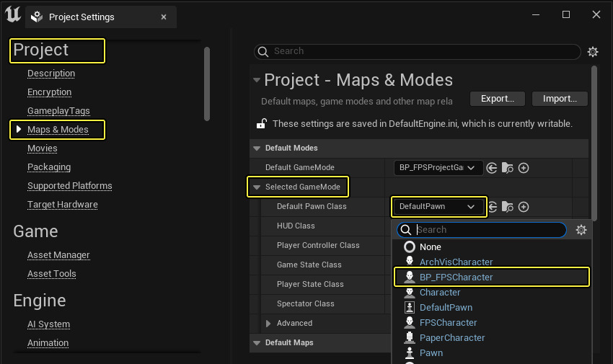The image size is (613, 364).
Task: Collapse the Project - Maps & Modes header
Action: click(x=257, y=80)
